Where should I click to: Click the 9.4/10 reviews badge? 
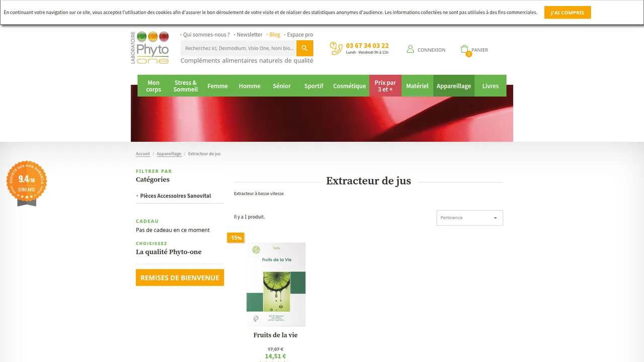coord(27,183)
